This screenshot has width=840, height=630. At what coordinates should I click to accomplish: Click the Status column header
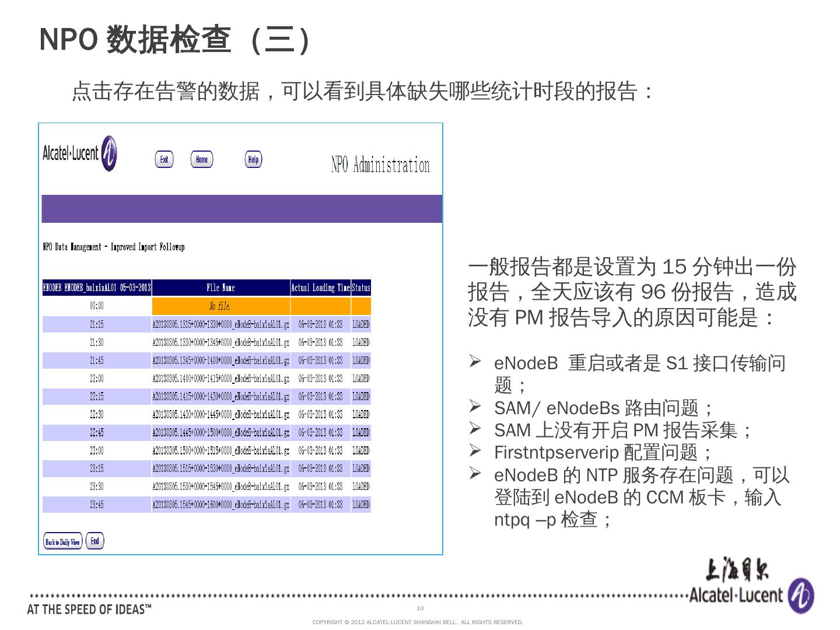tap(360, 288)
